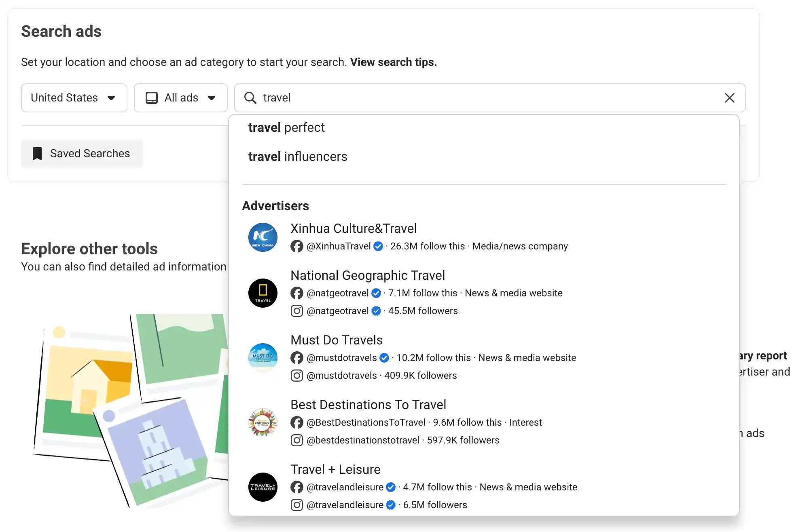This screenshot has width=809, height=532.
Task: Open the United States location dropdown
Action: 74,98
